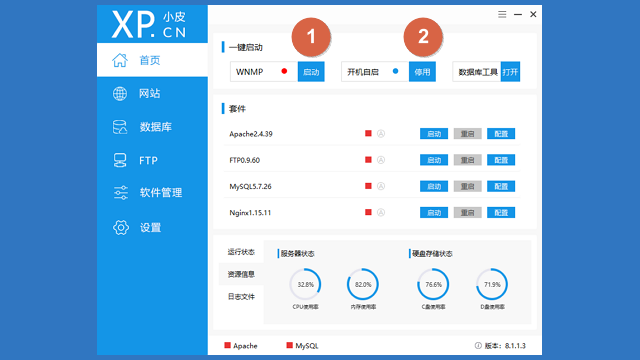Open FTP0.9.60 配置 settings
This screenshot has width=640, height=360.
pyautogui.click(x=501, y=160)
